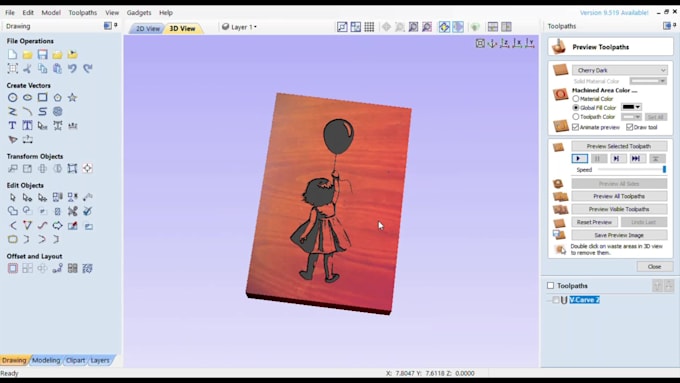Image resolution: width=680 pixels, height=383 pixels.
Task: Open the Layer 1 dropdown
Action: [x=240, y=27]
